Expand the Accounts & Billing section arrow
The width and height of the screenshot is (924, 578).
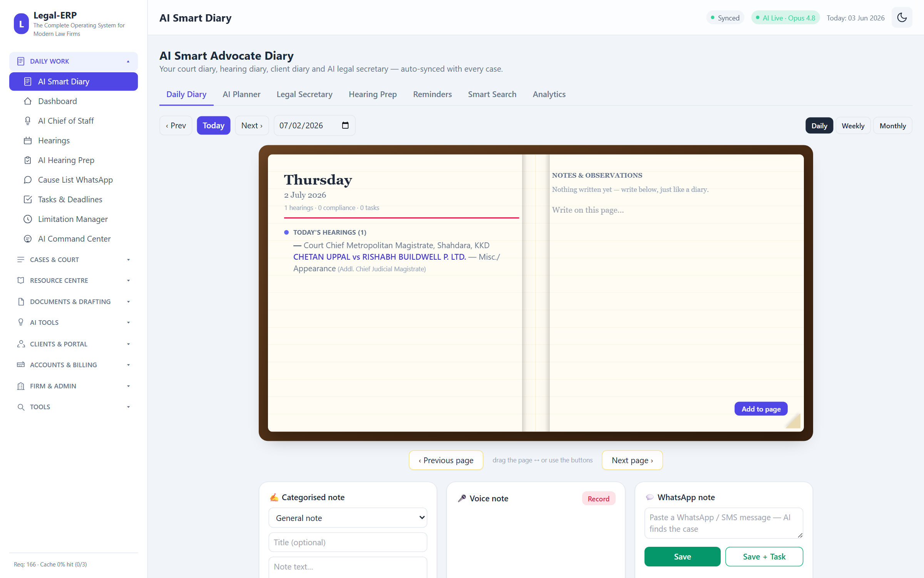[x=128, y=365]
